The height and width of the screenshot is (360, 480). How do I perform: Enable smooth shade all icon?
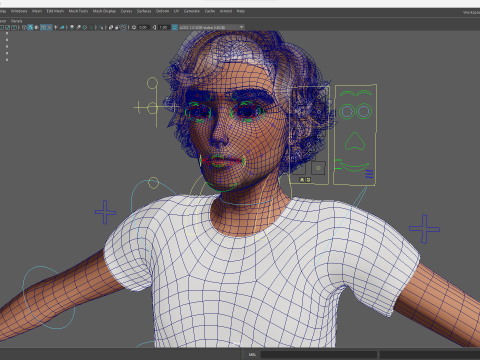pos(30,27)
